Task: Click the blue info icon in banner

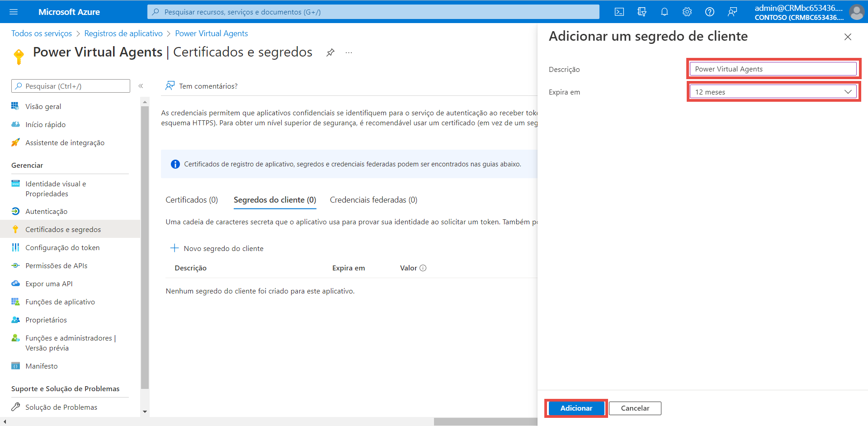Action: coord(175,164)
